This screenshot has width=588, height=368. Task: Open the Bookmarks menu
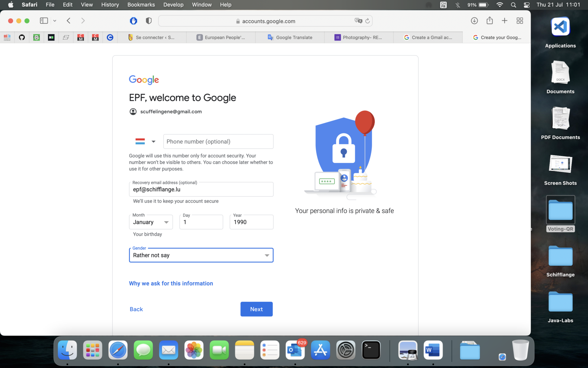coord(141,5)
